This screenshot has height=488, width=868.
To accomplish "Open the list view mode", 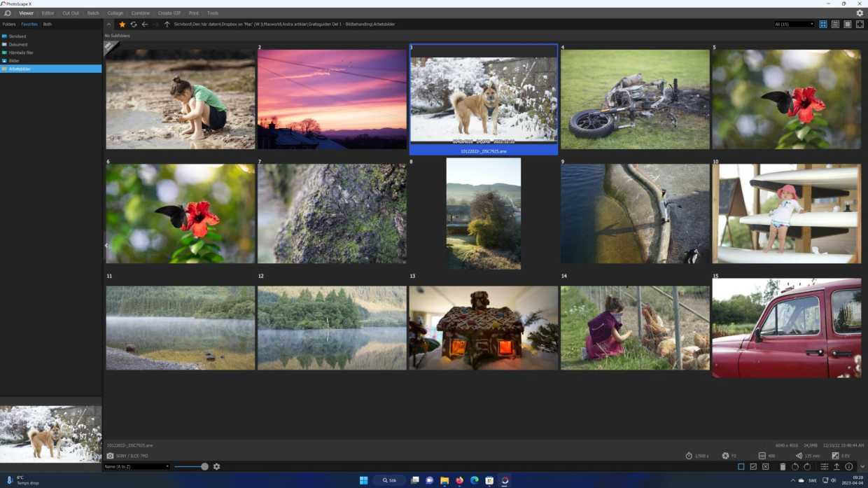I will 835,24.
